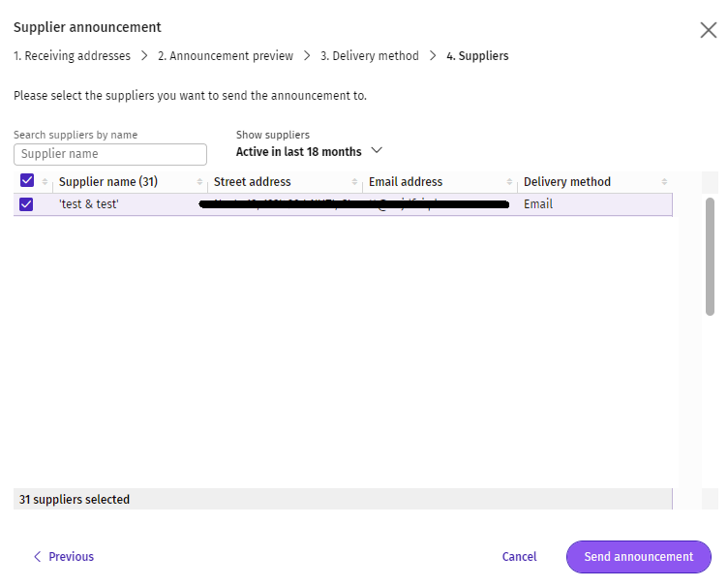Uncheck the 'test & test' supplier checkbox
728x587 pixels.
click(x=26, y=204)
